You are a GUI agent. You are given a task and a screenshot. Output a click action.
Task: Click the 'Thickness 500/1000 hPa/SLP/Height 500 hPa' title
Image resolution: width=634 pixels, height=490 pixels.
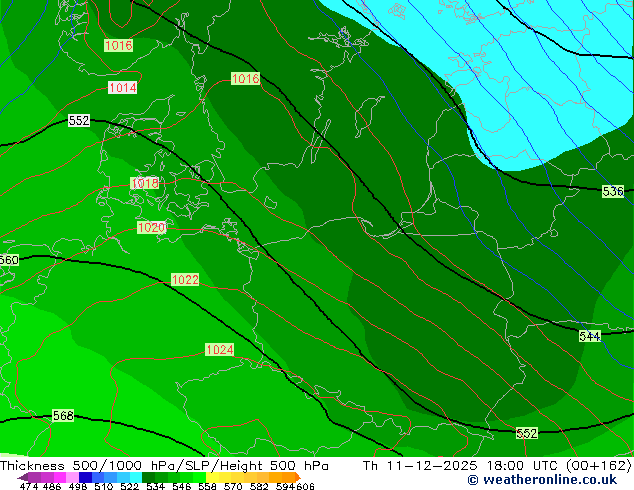[164, 465]
